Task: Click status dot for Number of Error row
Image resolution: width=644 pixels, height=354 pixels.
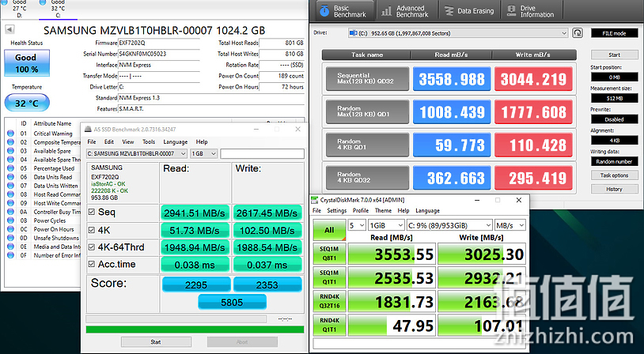Action: (10, 255)
